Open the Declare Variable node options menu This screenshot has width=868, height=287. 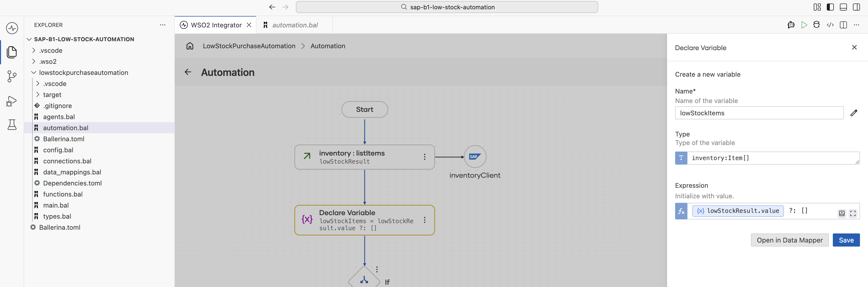click(424, 220)
